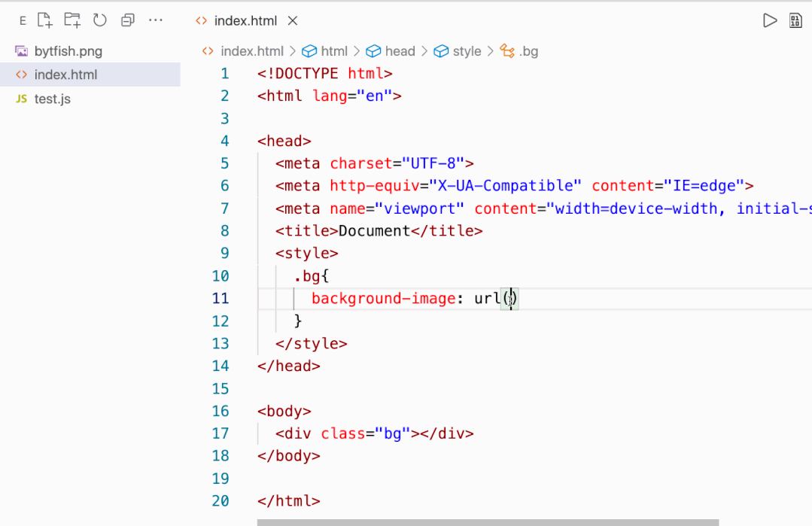Image resolution: width=812 pixels, height=526 pixels.
Task: Click the opening <head> tag
Action: pyautogui.click(x=284, y=141)
